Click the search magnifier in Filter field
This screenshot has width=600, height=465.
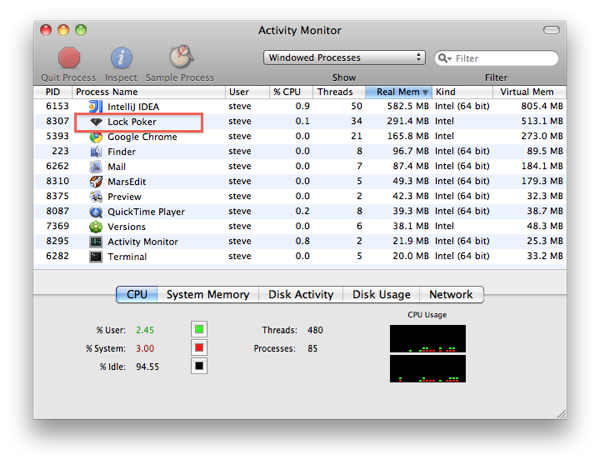pyautogui.click(x=445, y=58)
